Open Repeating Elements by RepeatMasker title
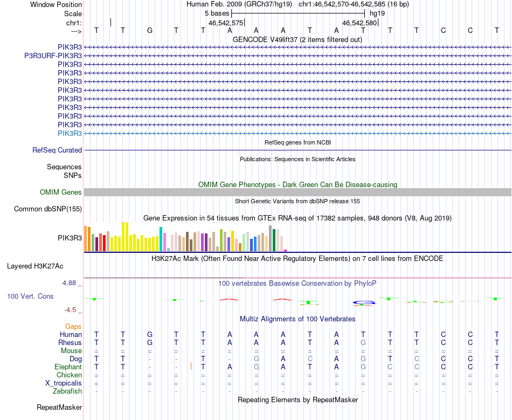Screen dimensions: 512x420 [298, 400]
